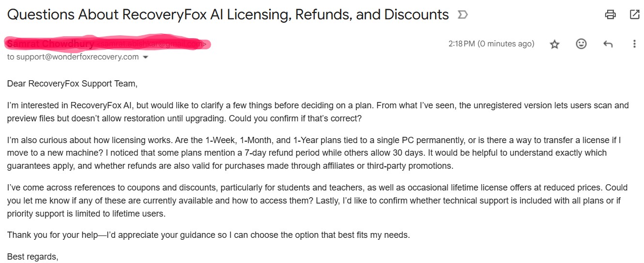Click the 'Best regards,' closing line
This screenshot has width=644, height=263.
[32, 257]
